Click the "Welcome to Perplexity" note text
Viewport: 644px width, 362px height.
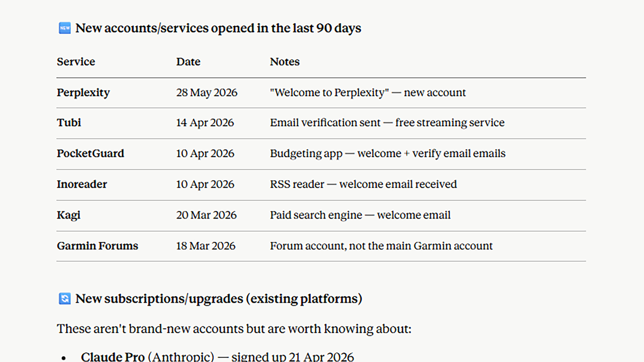[x=329, y=93]
